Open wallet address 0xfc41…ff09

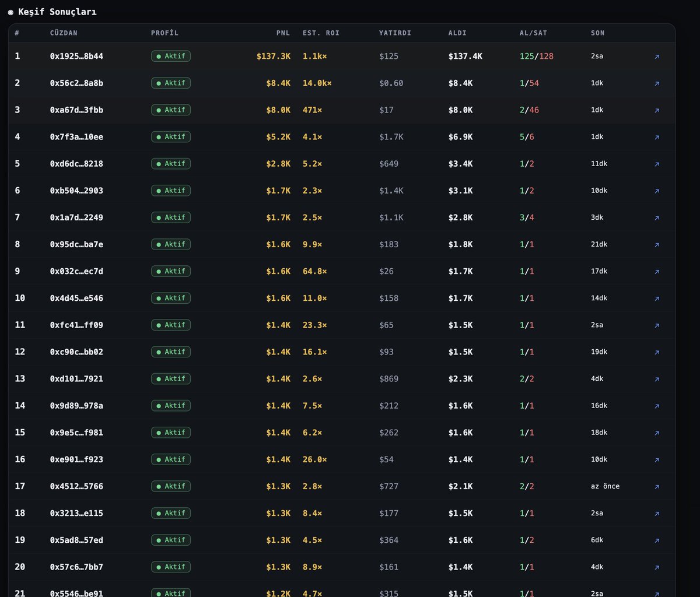coord(76,325)
